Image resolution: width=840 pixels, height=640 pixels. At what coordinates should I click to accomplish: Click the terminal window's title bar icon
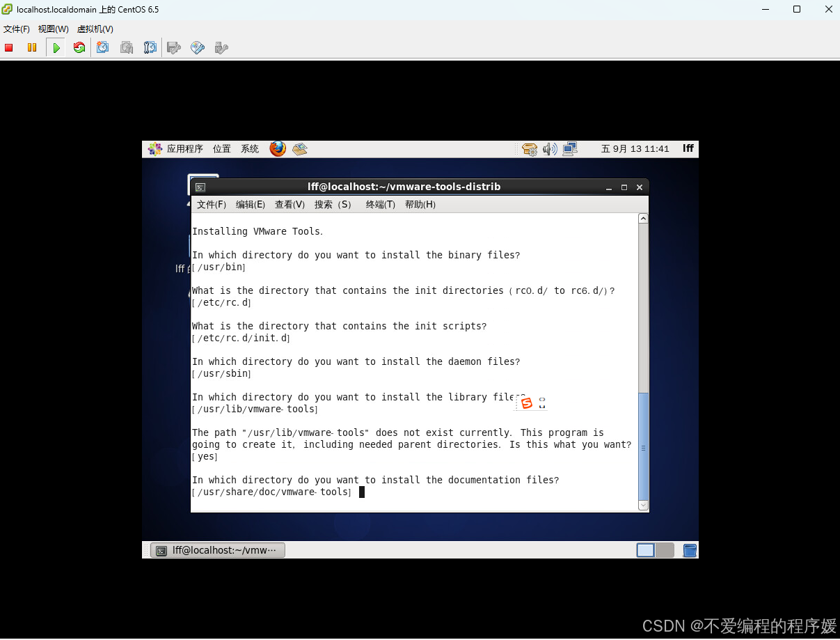tap(200, 187)
